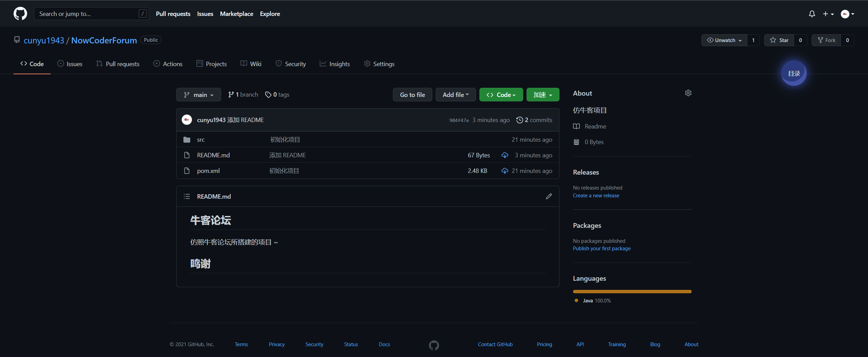
Task: Open the notifications bell
Action: pos(812,14)
